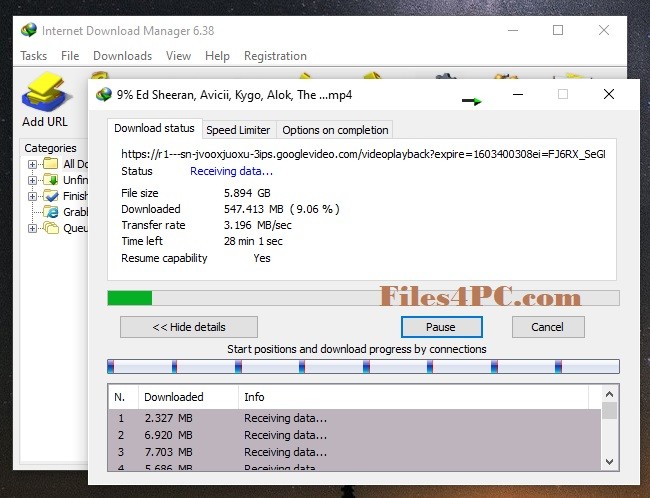Click the connections progress segment bar
This screenshot has height=498, width=650.
tap(363, 367)
